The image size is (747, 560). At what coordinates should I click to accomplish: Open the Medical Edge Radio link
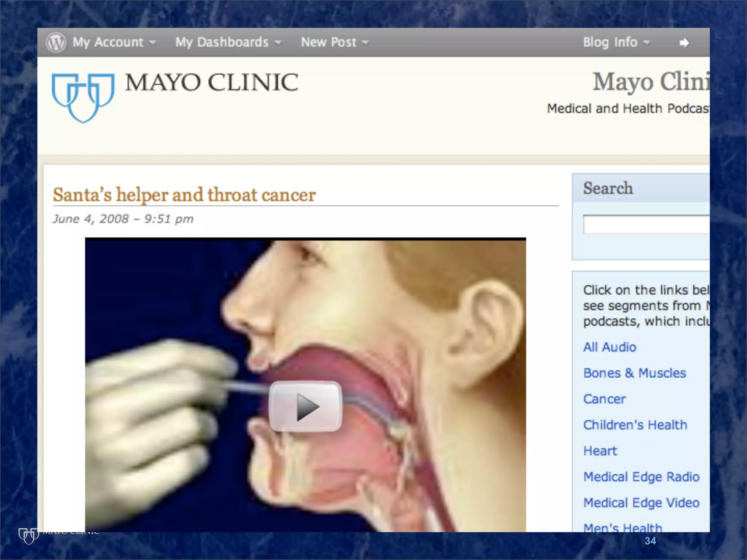point(641,477)
